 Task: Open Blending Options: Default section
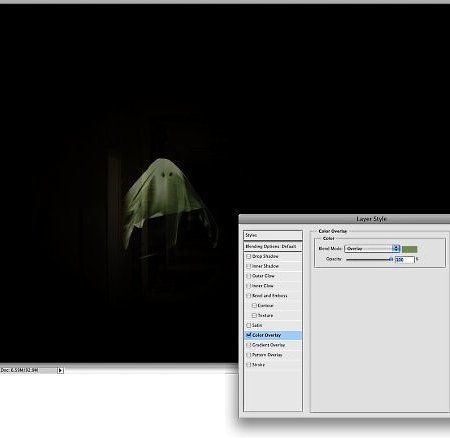click(273, 246)
